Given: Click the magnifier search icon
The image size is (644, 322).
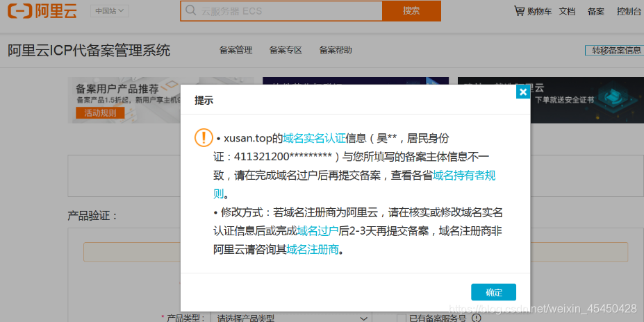Looking at the screenshot, I should [x=190, y=10].
